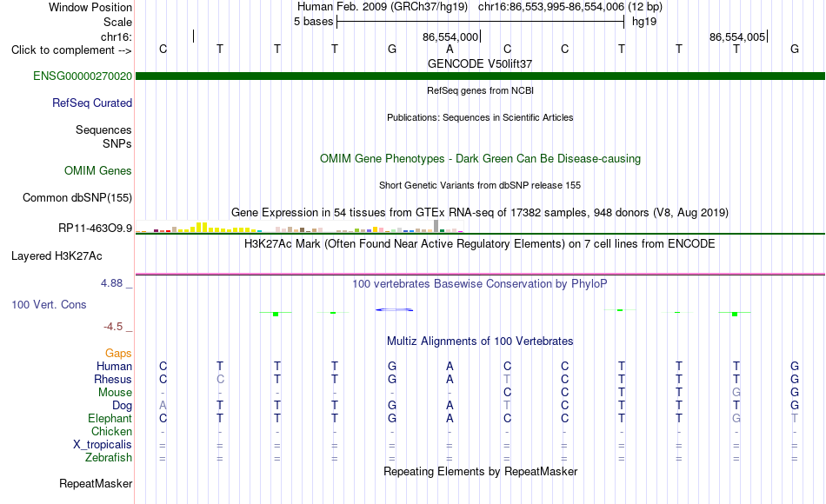Click the chr16: ruler label
826x504 pixels.
click(x=116, y=36)
